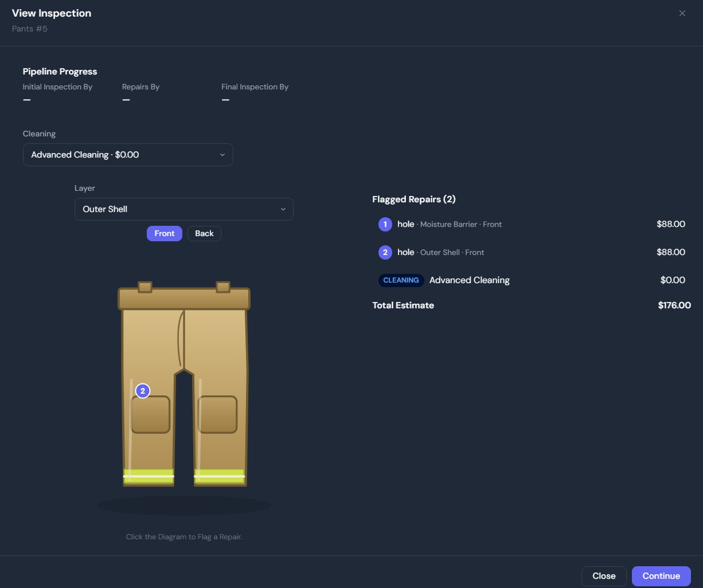Select the hole Moisture Barrier Front repair row
This screenshot has width=703, height=588.
coord(532,224)
